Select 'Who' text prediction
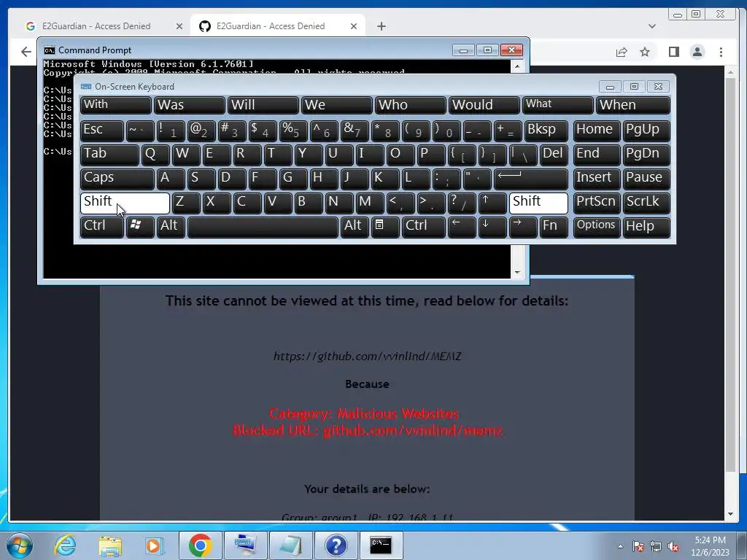The image size is (747, 560). pyautogui.click(x=410, y=105)
